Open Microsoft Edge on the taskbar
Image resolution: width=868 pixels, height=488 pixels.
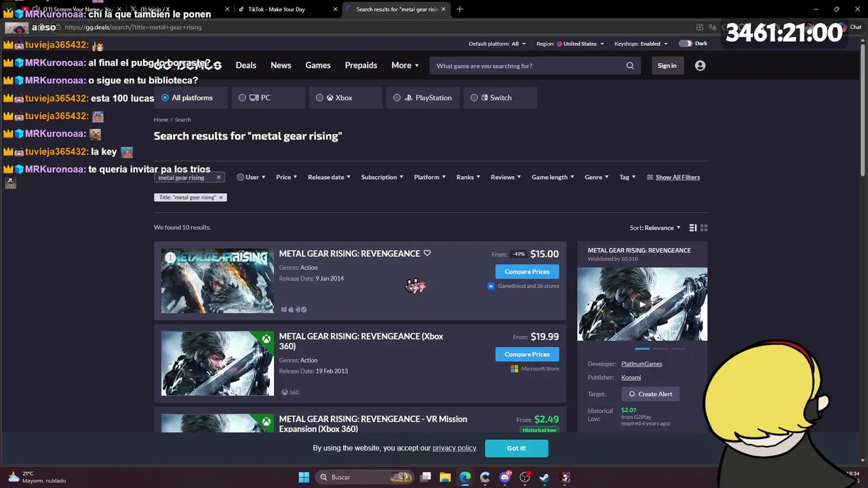click(465, 477)
